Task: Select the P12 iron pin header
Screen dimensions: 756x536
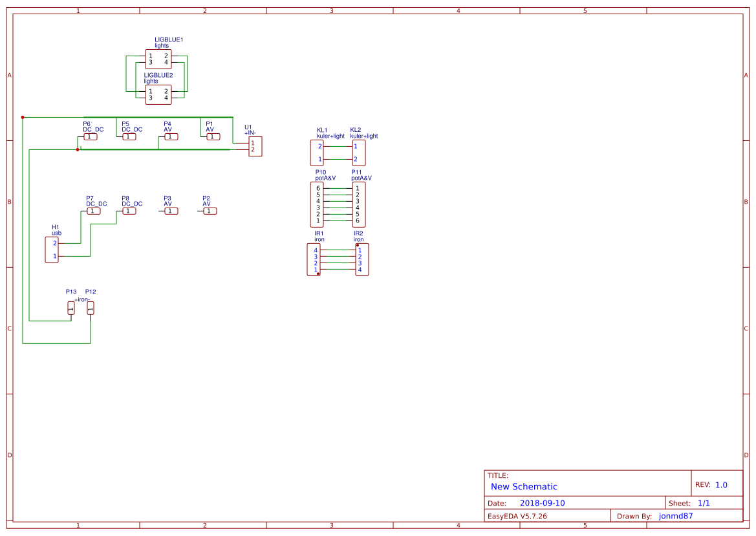Action: pyautogui.click(x=90, y=307)
